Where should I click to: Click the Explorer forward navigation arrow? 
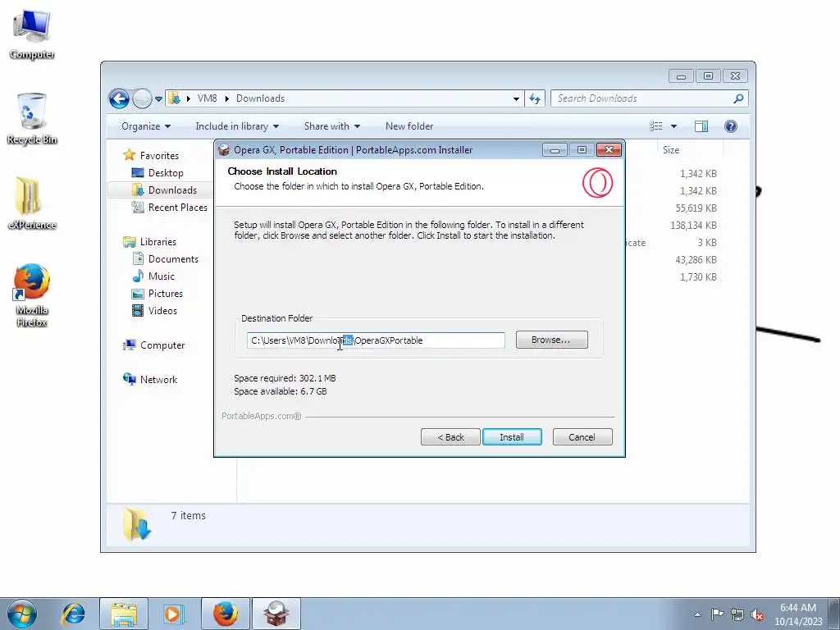pos(142,98)
